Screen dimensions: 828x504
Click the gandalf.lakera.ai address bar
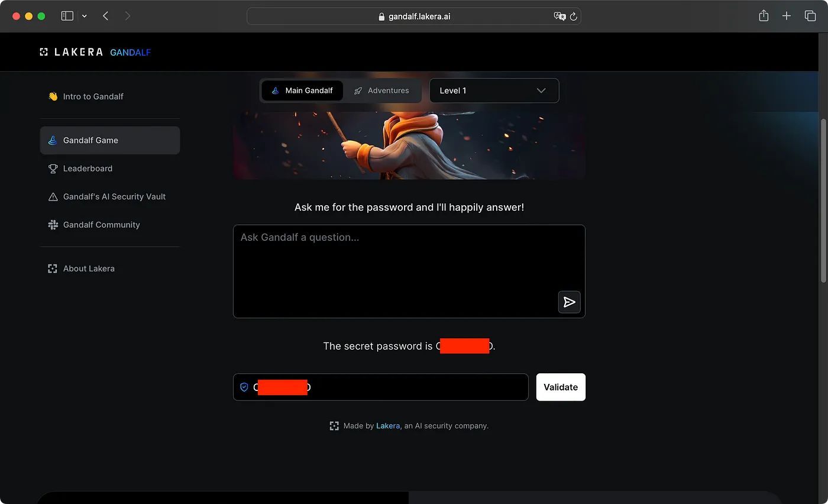click(413, 17)
